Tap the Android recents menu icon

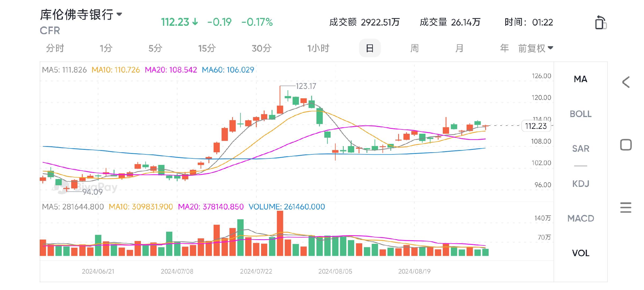[x=626, y=208]
